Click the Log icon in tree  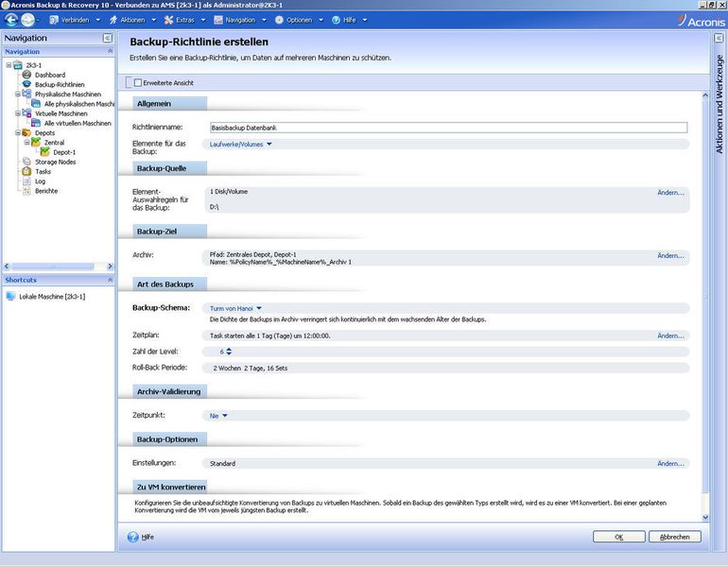26,180
